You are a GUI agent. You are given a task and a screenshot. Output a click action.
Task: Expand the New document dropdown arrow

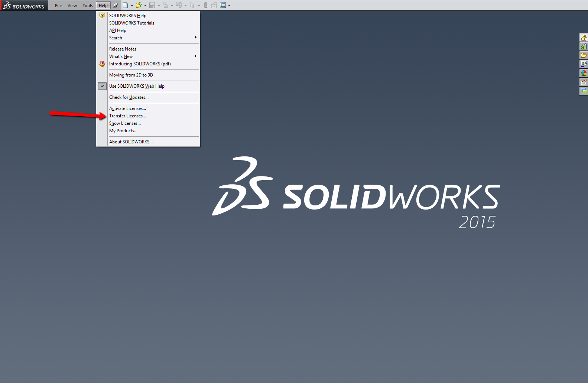tap(132, 6)
